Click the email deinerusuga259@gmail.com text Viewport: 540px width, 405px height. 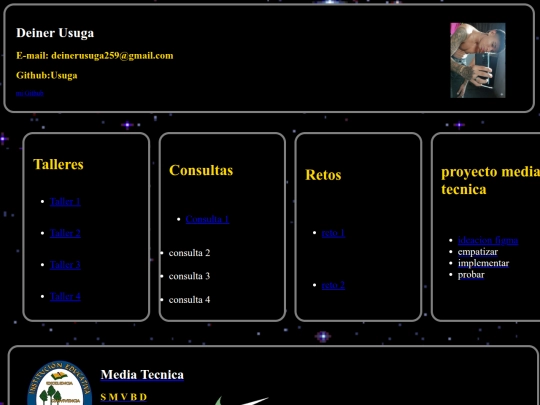[x=112, y=56]
